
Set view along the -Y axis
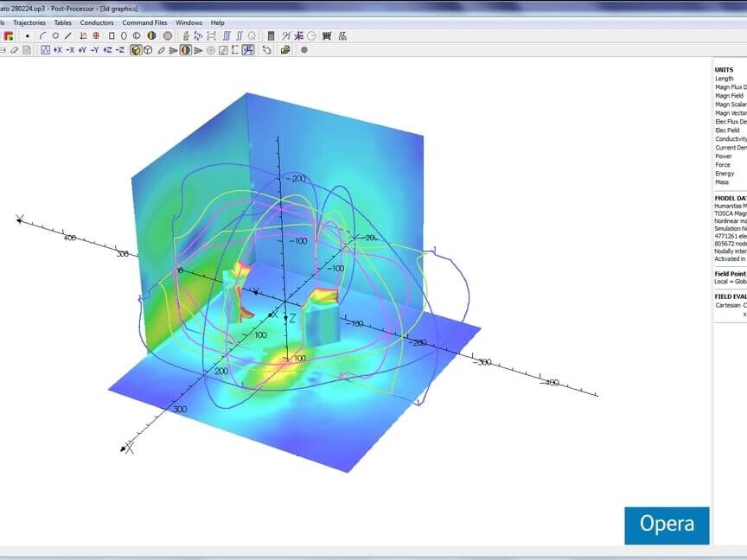click(94, 50)
